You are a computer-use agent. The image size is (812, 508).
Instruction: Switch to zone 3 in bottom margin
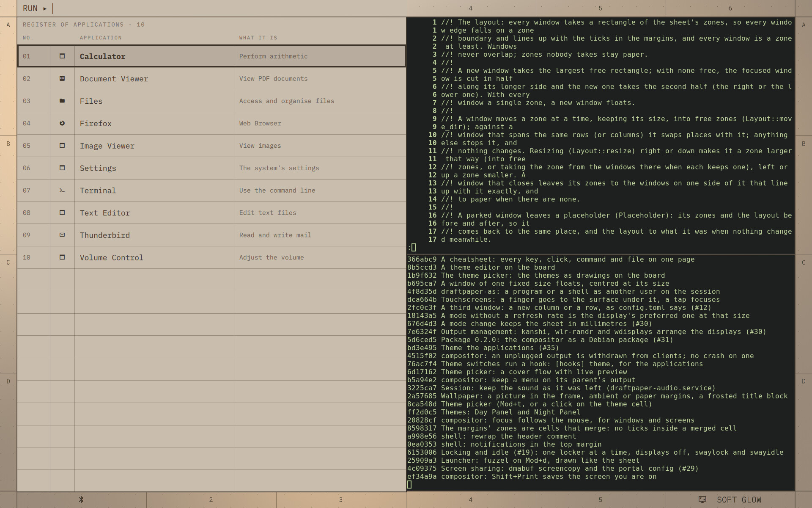(x=341, y=500)
